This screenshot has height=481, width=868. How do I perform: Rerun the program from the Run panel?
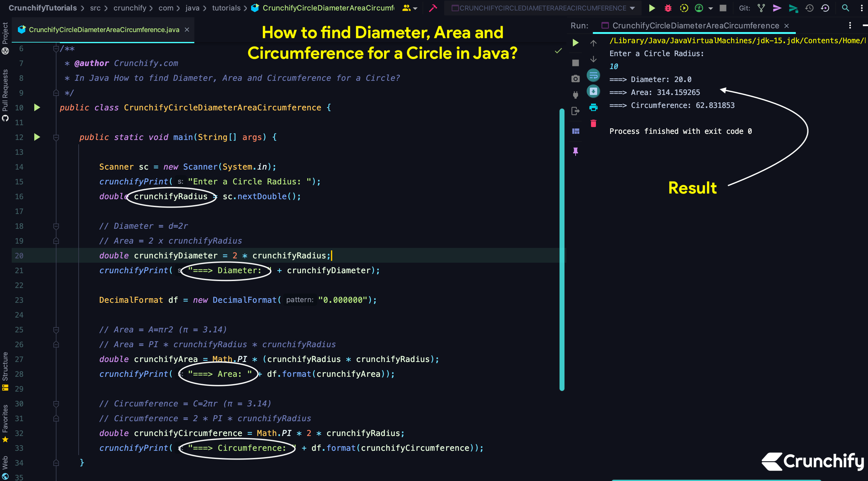click(575, 43)
